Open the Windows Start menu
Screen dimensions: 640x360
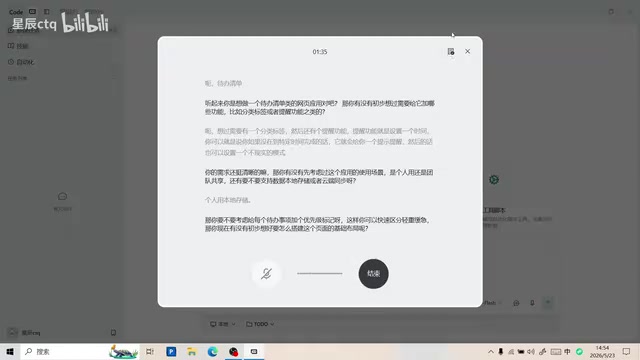pos(10,351)
